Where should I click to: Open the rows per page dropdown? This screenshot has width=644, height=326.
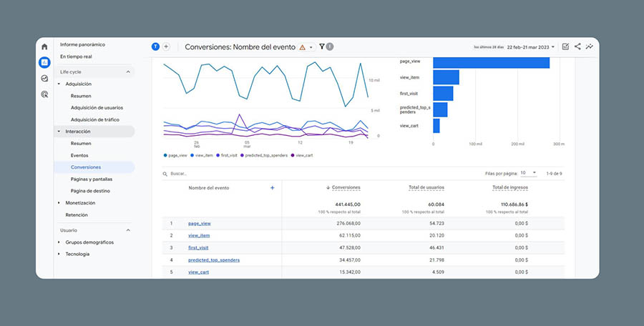[528, 173]
